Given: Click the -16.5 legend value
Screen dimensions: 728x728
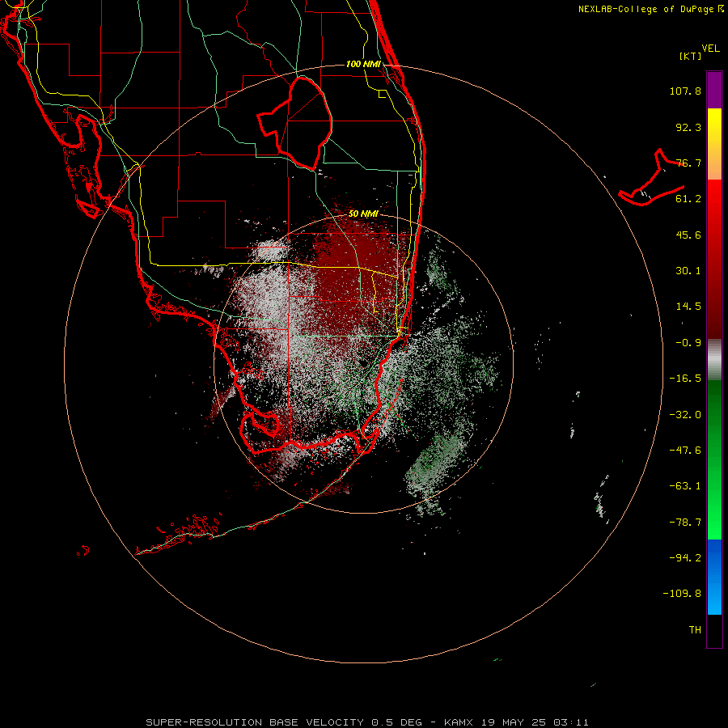Looking at the screenshot, I should coord(685,379).
